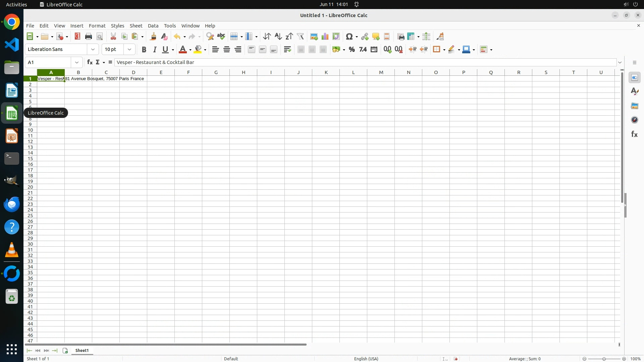Select the Sheet1 tab

pos(82,351)
